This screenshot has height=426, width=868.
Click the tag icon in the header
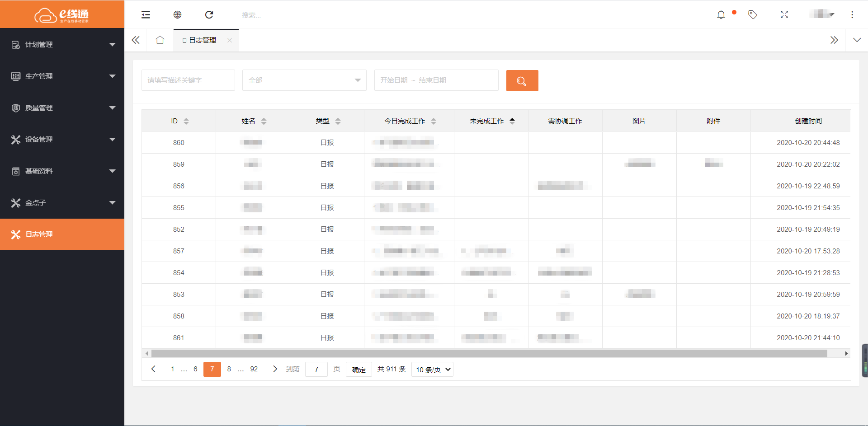(x=752, y=15)
